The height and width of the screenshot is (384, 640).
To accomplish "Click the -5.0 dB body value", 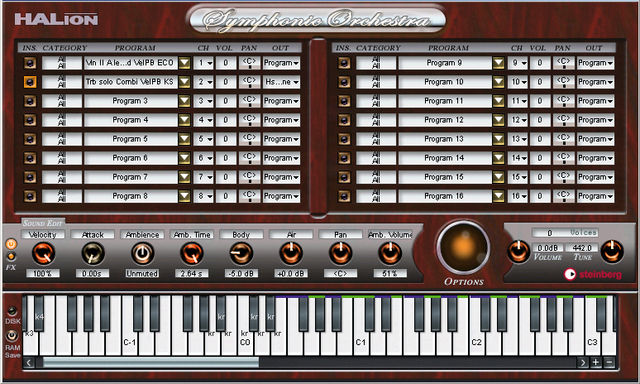I will click(x=241, y=274).
